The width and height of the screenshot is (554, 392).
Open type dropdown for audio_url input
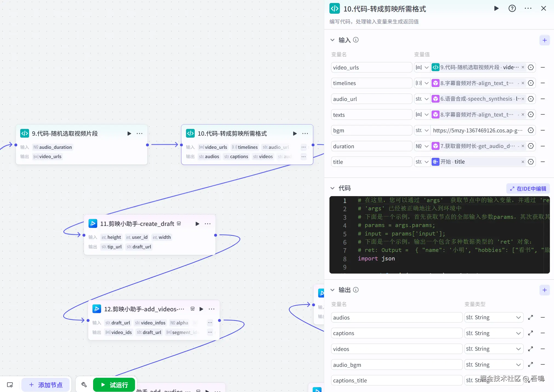[422, 99]
